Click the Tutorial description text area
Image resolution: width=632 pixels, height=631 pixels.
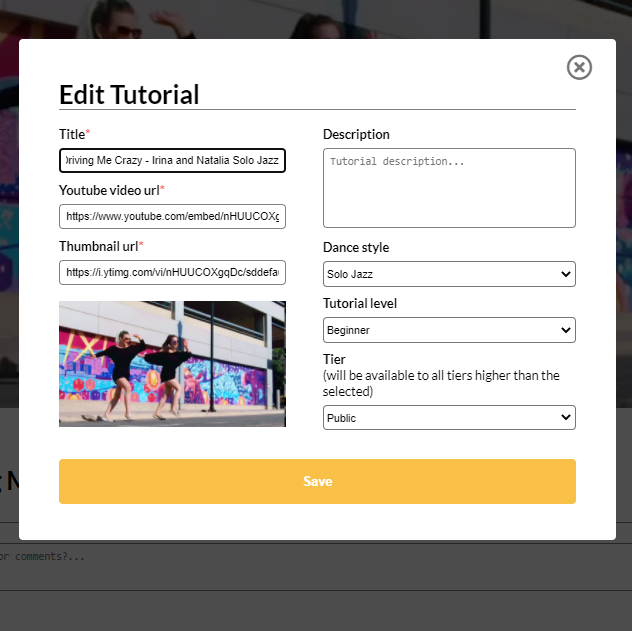point(449,188)
